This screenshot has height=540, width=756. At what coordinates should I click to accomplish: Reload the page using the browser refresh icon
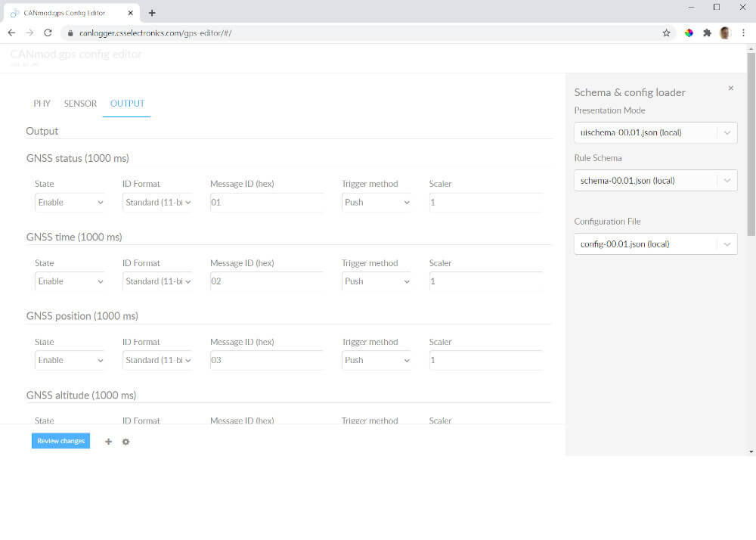48,33
